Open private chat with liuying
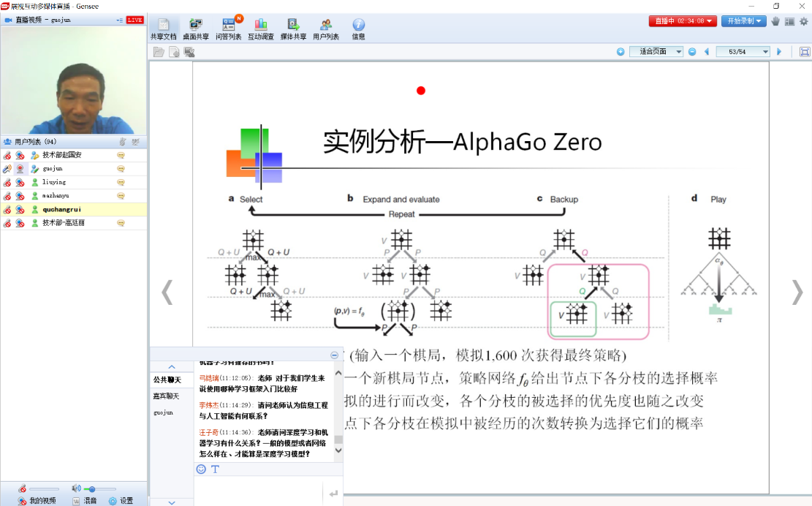Image resolution: width=812 pixels, height=506 pixels. [121, 182]
